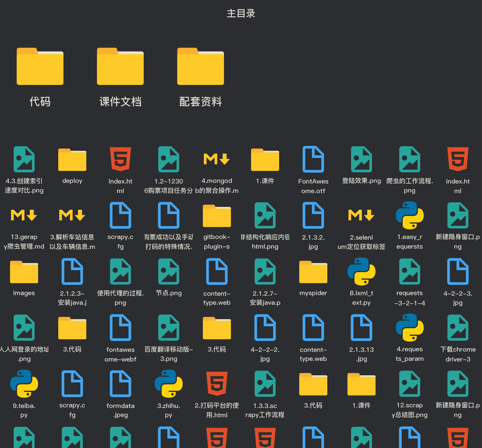
Task: Open the 2.selenium定位获取标签 markdown file
Action: pos(361,216)
